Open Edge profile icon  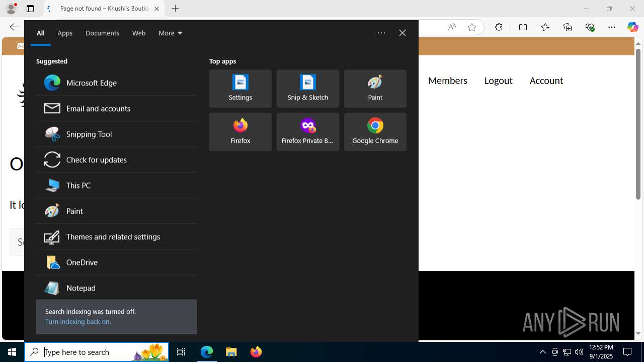click(11, 9)
